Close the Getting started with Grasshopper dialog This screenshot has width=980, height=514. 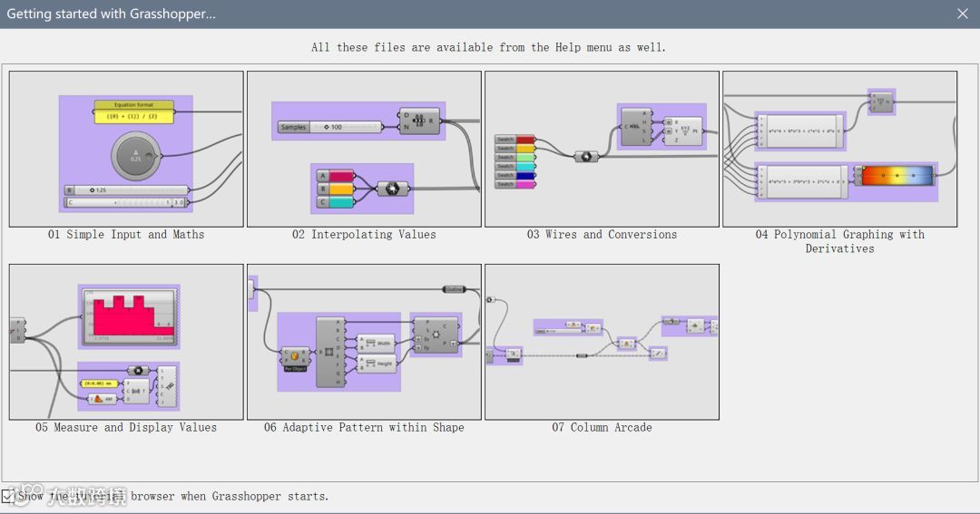[x=963, y=14]
